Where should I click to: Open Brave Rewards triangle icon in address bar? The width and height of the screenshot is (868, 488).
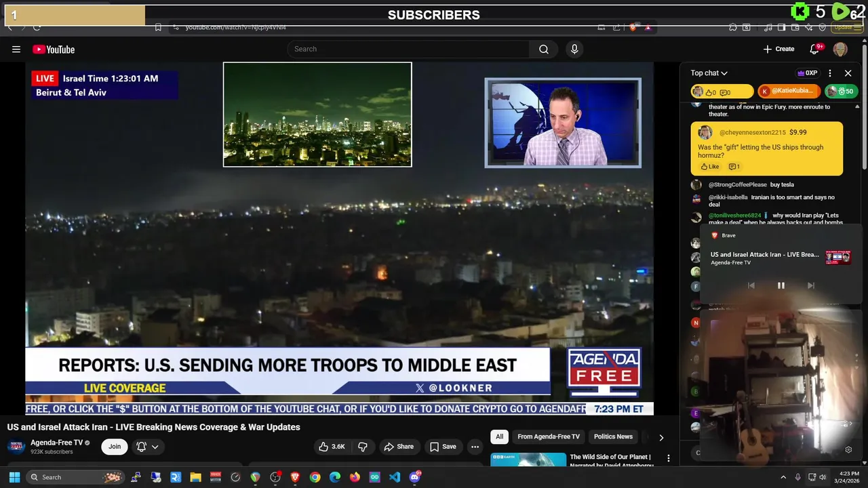click(x=648, y=27)
